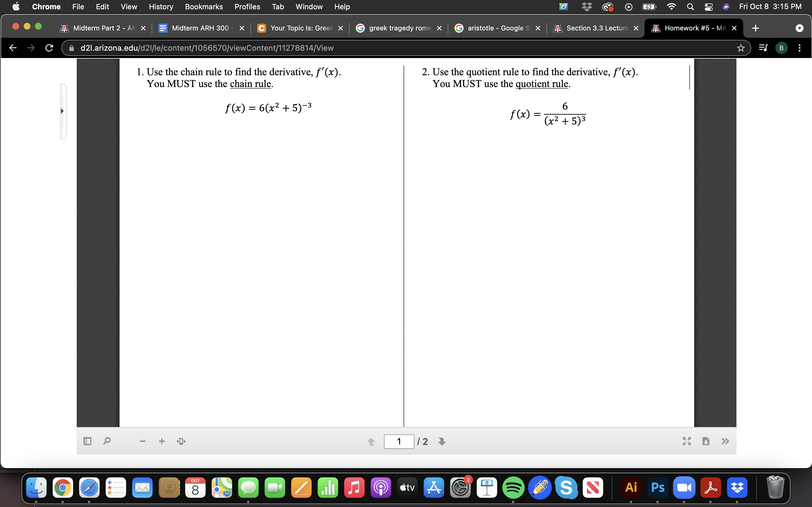Image resolution: width=812 pixels, height=507 pixels.
Task: Open the Bookmarks menu
Action: tap(204, 7)
